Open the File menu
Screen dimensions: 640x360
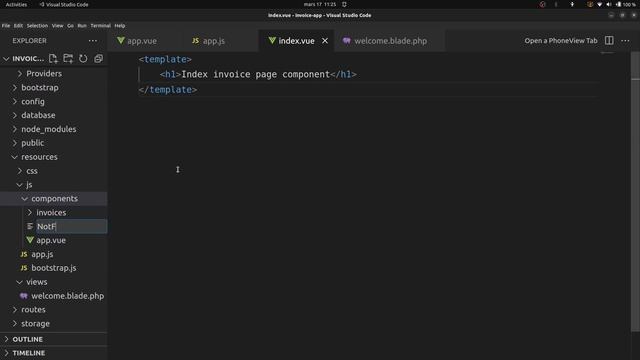[6, 25]
